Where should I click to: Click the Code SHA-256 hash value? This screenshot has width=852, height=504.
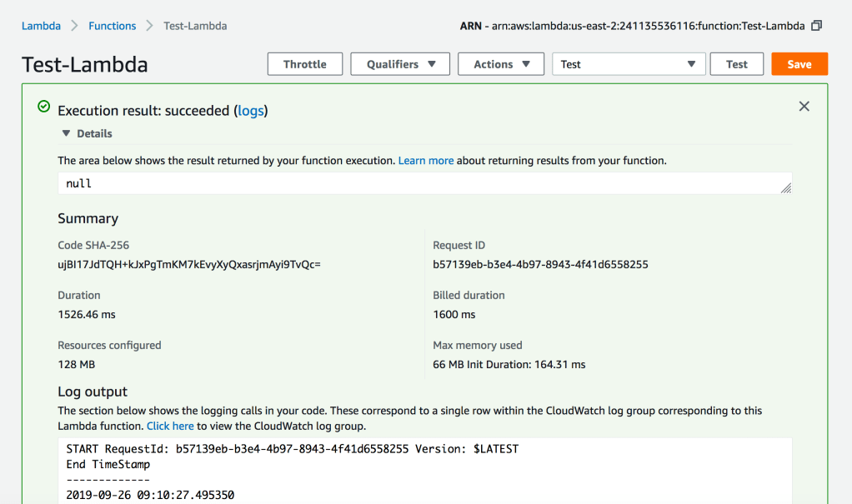click(x=189, y=265)
